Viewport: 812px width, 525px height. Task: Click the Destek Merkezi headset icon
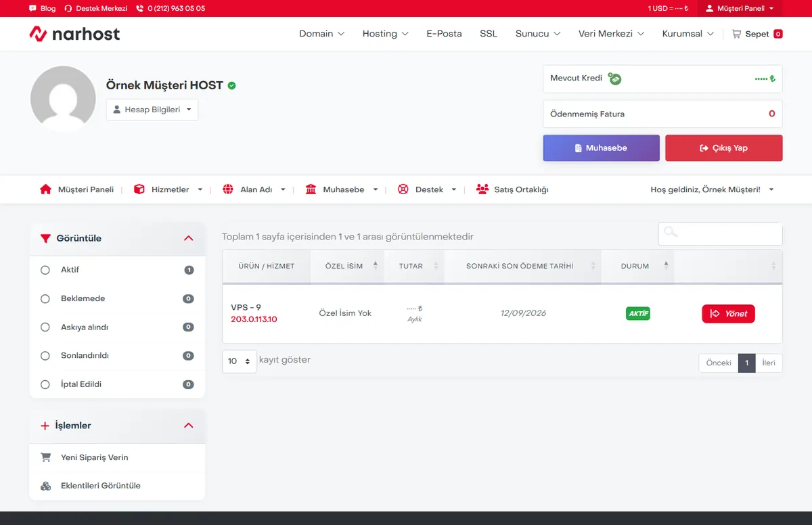(x=68, y=9)
